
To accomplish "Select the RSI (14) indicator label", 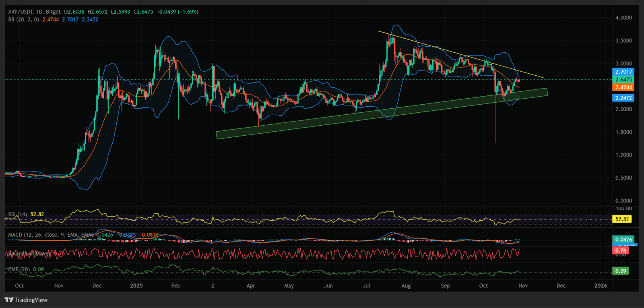I will tap(18, 214).
